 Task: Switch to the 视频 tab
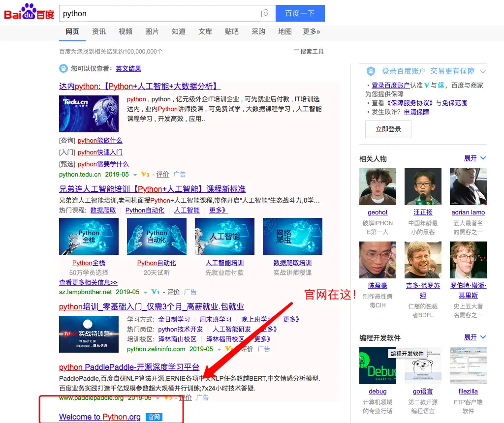click(x=126, y=31)
